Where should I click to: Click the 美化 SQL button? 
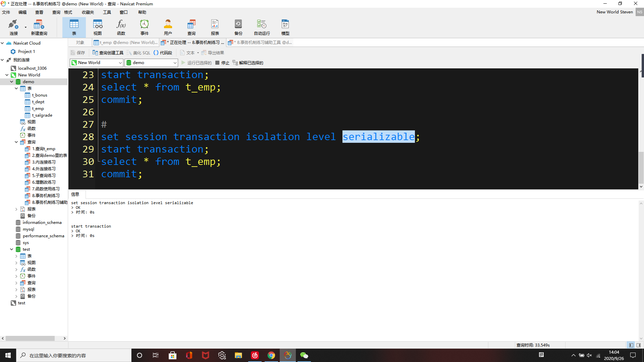pyautogui.click(x=139, y=53)
